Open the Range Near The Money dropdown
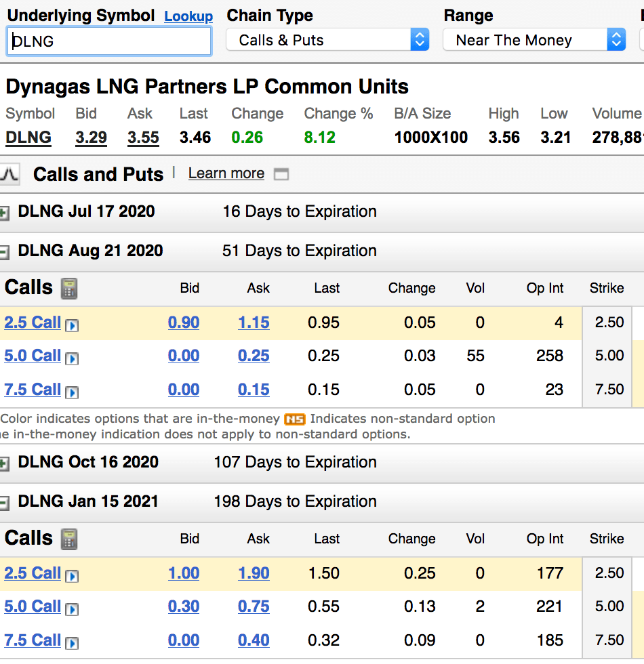This screenshot has width=644, height=664. click(534, 40)
